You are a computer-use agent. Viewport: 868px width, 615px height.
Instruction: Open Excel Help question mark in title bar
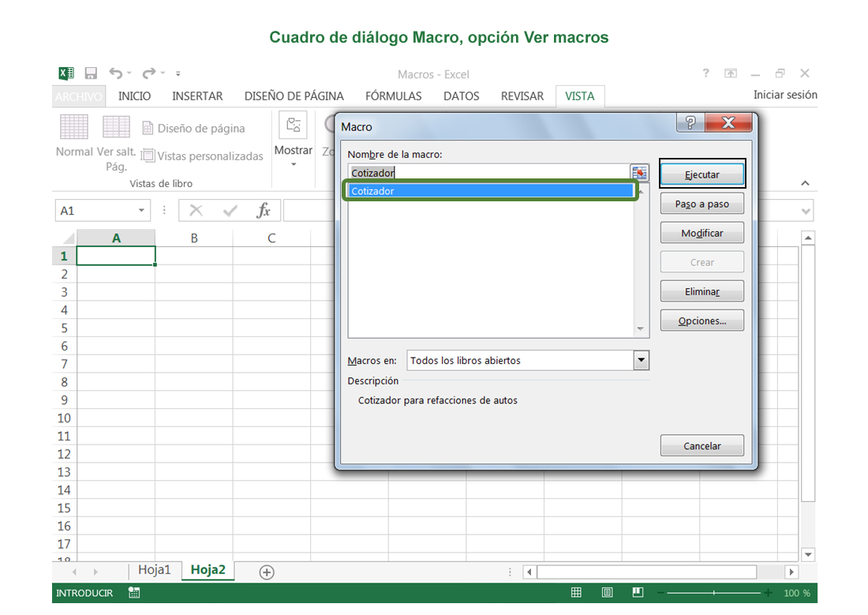click(x=705, y=73)
